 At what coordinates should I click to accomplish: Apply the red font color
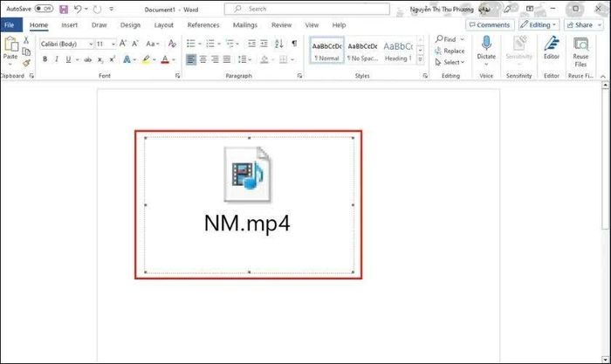165,59
